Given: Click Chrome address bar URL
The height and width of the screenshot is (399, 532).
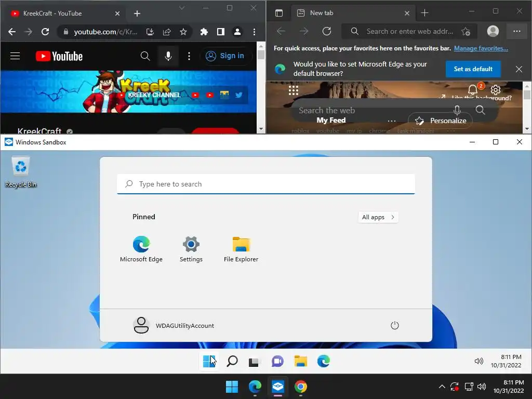Looking at the screenshot, I should click(x=105, y=32).
